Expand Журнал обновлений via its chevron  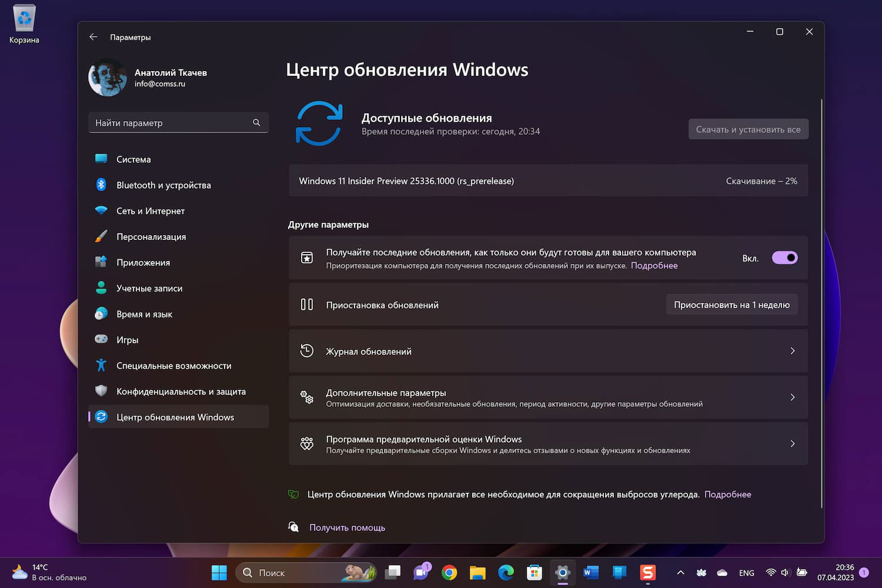click(x=792, y=350)
